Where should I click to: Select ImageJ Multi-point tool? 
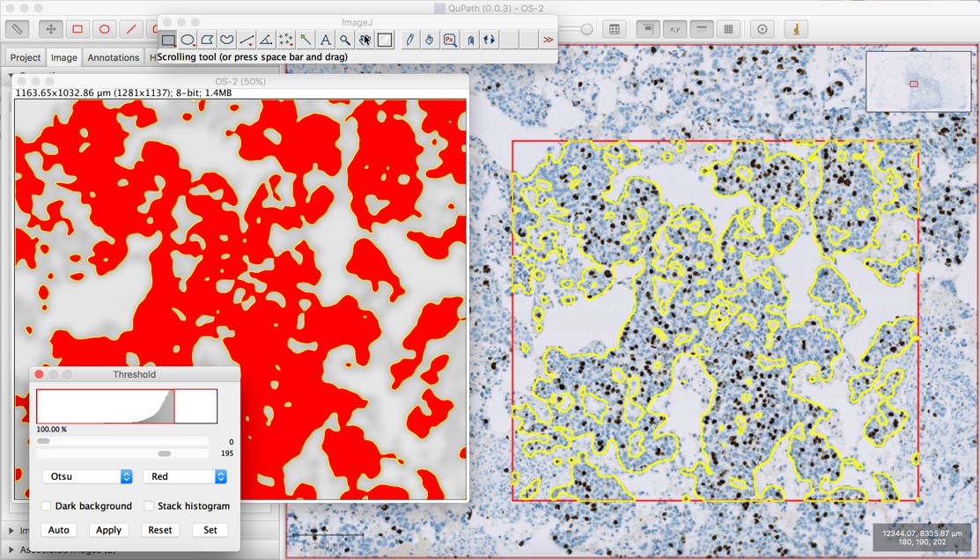pyautogui.click(x=286, y=40)
